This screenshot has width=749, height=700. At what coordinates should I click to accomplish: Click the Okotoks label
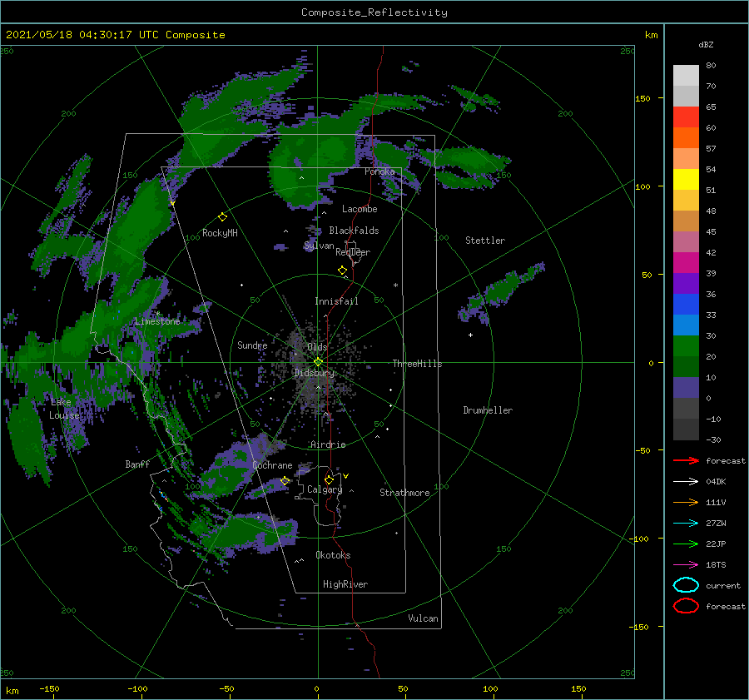pyautogui.click(x=333, y=554)
